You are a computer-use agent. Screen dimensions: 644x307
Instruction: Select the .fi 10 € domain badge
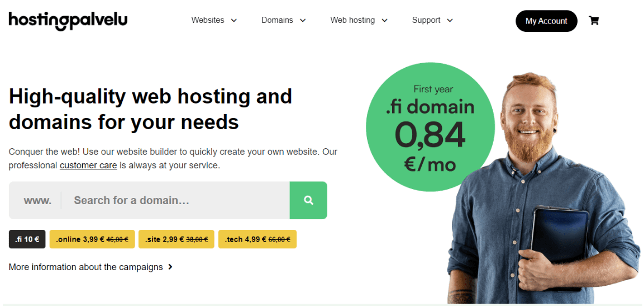[x=27, y=239]
